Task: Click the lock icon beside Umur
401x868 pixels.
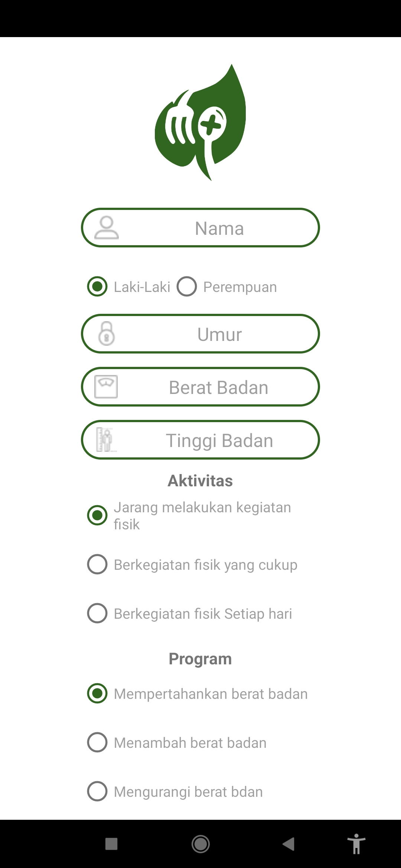Action: coord(107,334)
